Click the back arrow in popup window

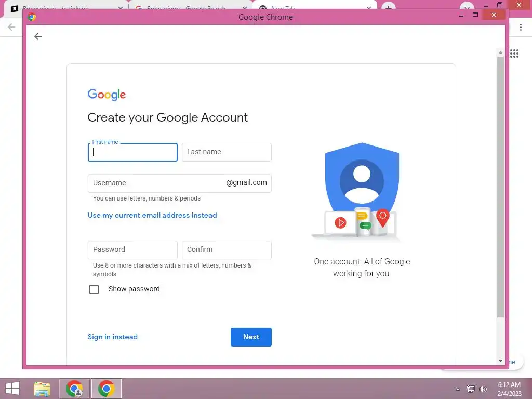[38, 36]
